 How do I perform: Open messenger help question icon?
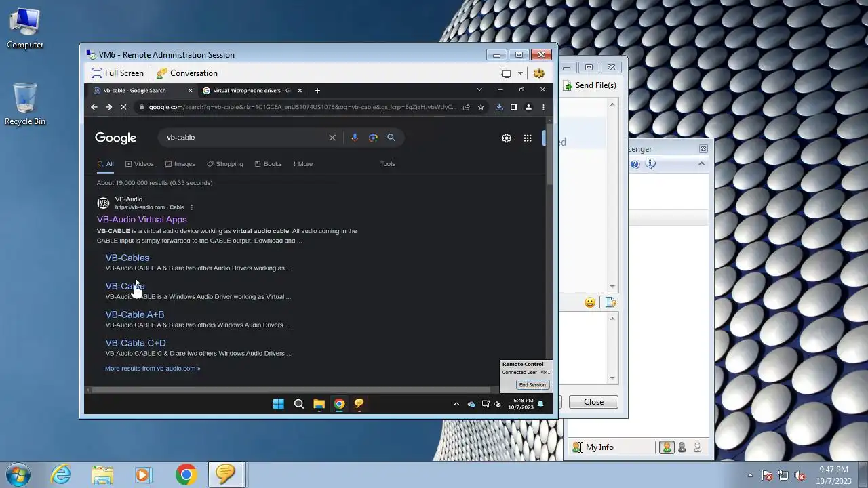click(635, 164)
